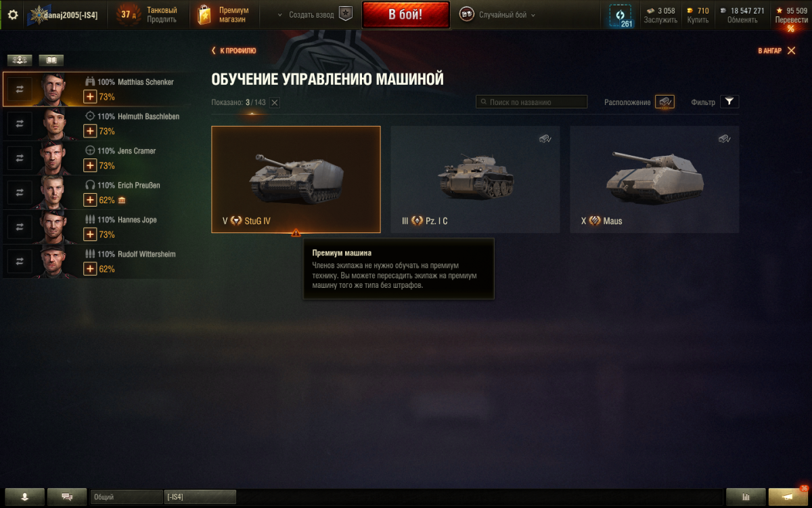Screen dimensions: 812x508
Task: Go back via К профилю link
Action: [x=233, y=51]
